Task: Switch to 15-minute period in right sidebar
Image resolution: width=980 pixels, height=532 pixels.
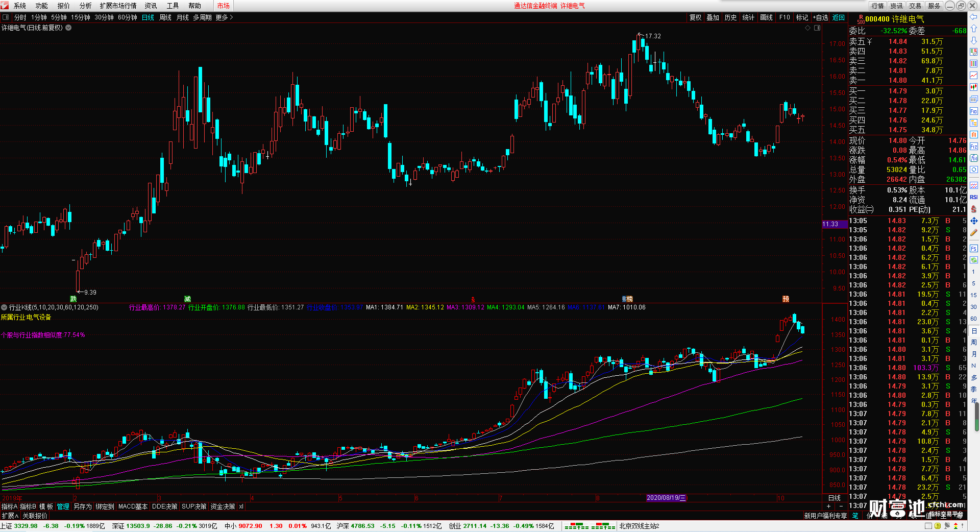Action: point(973,295)
